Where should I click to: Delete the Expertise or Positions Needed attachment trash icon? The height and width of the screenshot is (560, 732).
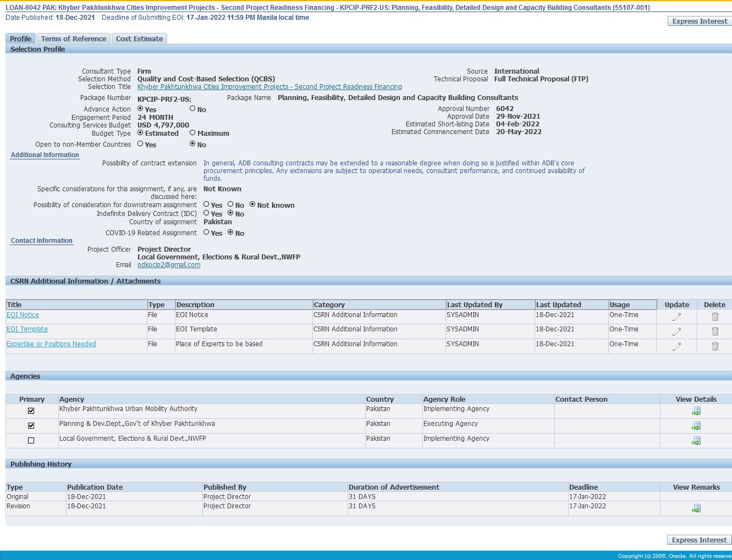pos(715,346)
